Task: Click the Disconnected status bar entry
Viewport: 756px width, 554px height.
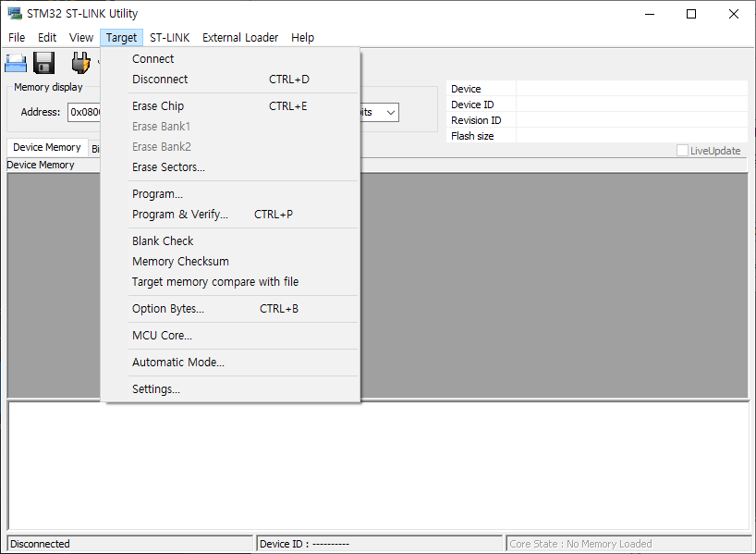Action: [130, 544]
